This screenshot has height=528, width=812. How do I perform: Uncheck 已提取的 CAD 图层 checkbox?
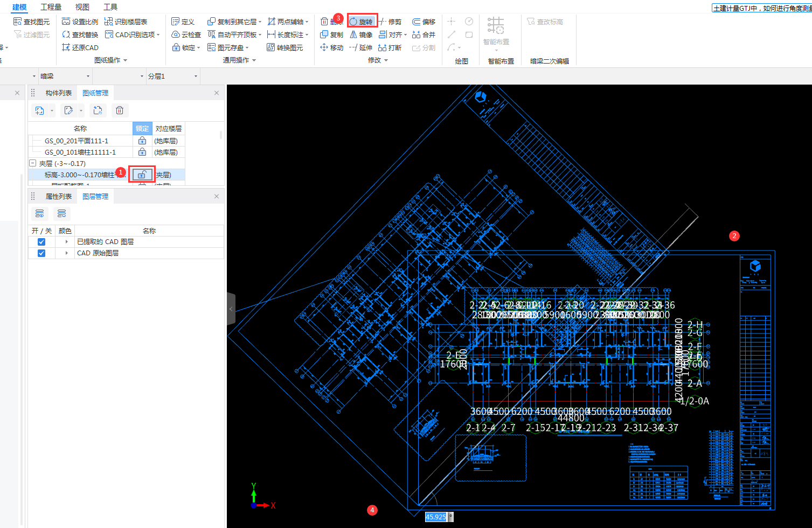coord(41,242)
